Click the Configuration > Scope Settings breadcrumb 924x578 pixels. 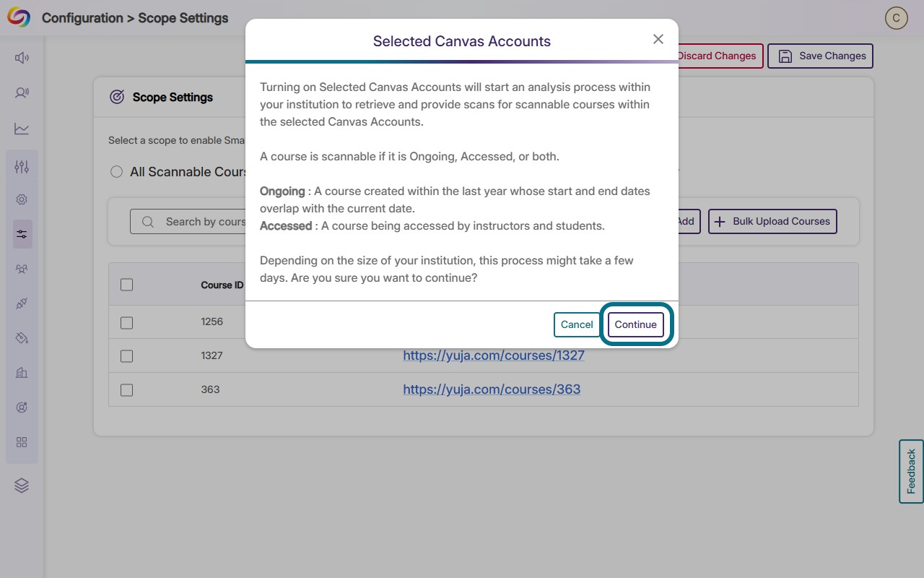coord(135,18)
